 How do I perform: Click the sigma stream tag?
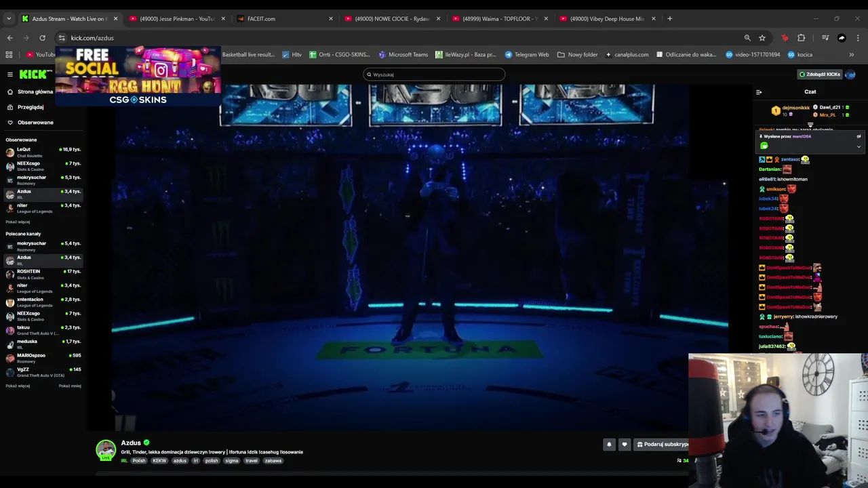point(232,461)
